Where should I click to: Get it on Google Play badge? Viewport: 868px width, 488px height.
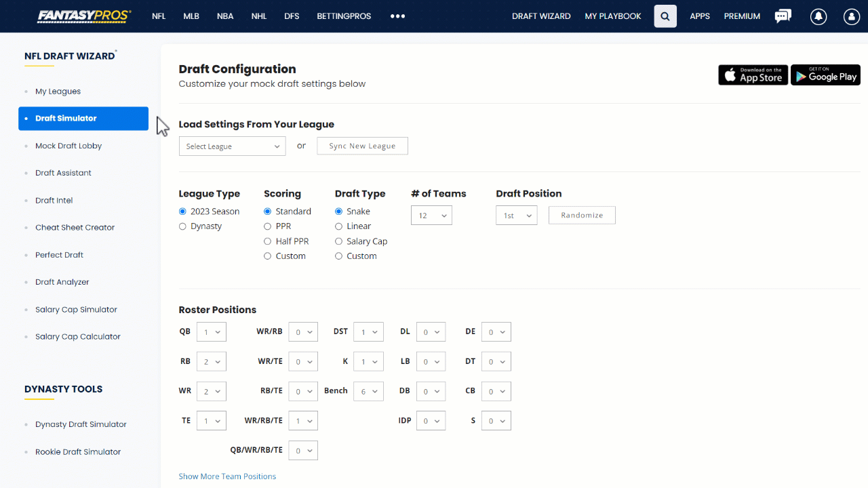[x=825, y=75]
